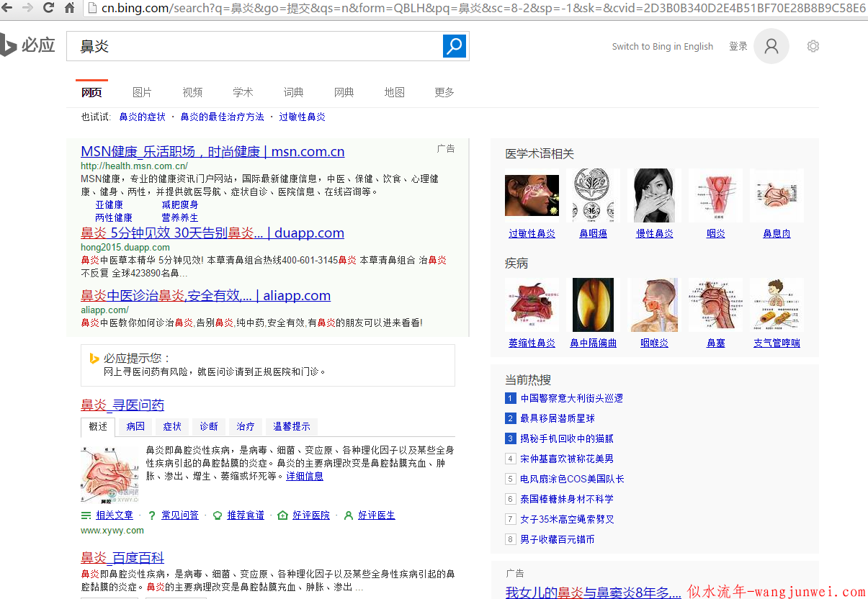The width and height of the screenshot is (868, 599).
Task: Click the 推荐食谱 icon
Action: (x=217, y=515)
